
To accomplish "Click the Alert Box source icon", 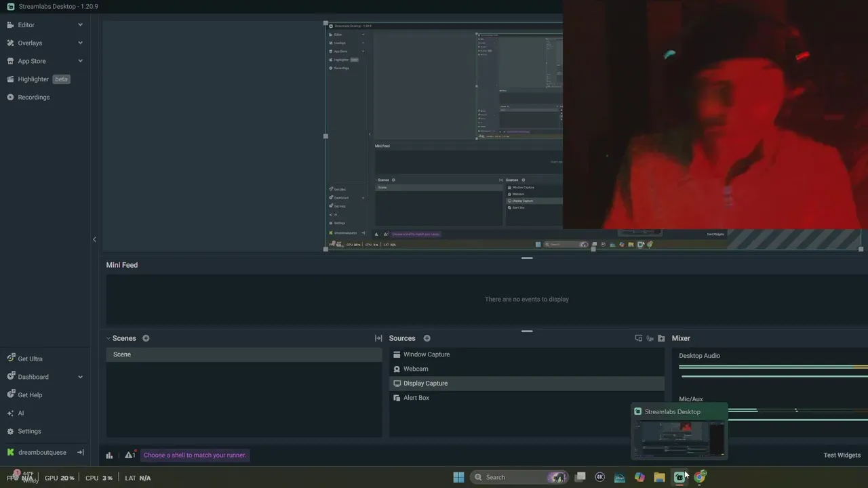I will pyautogui.click(x=397, y=398).
